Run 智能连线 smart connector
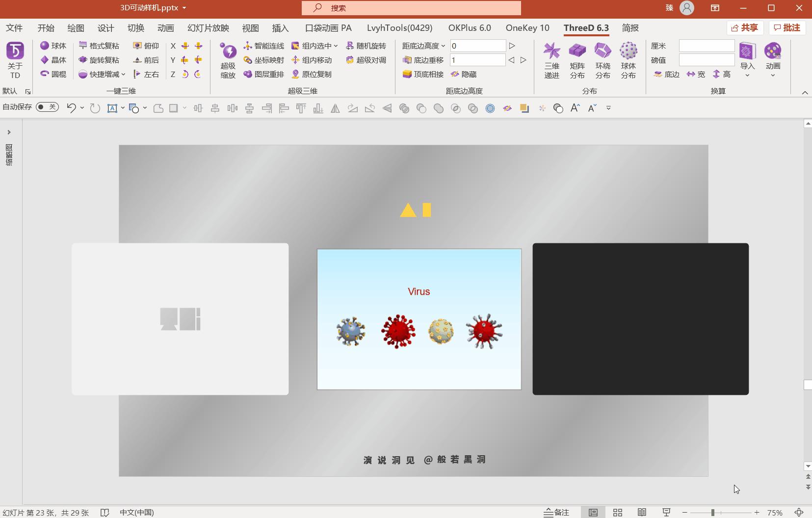The height and width of the screenshot is (518, 812). coord(263,46)
